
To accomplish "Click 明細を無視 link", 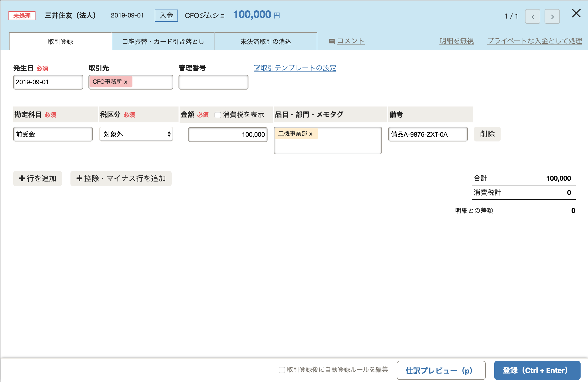I will (x=457, y=41).
